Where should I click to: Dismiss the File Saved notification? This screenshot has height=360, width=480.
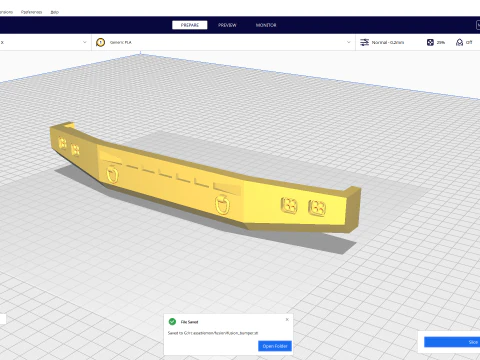(x=287, y=319)
